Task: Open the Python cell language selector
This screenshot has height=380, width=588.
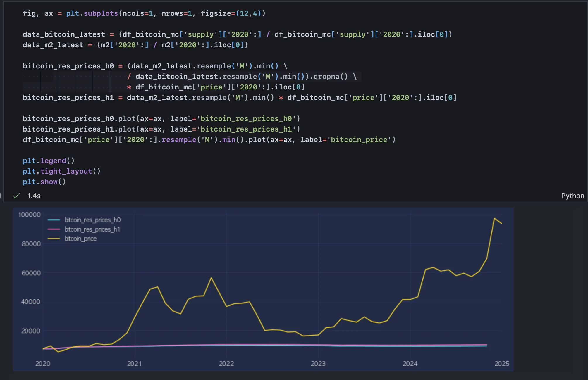Action: 572,196
